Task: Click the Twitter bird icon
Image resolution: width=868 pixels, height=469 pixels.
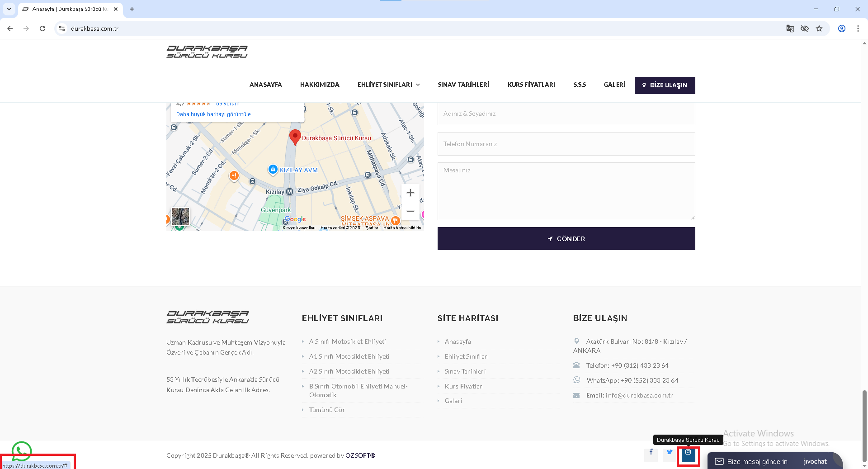Action: tap(670, 453)
